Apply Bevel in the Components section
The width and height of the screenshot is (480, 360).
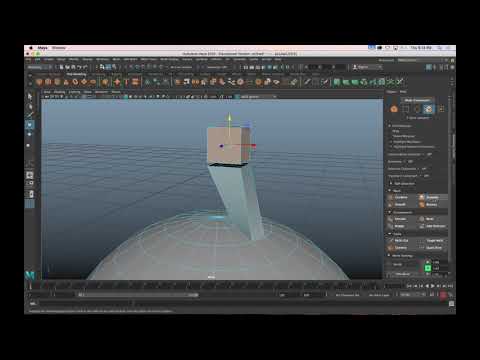click(x=432, y=219)
